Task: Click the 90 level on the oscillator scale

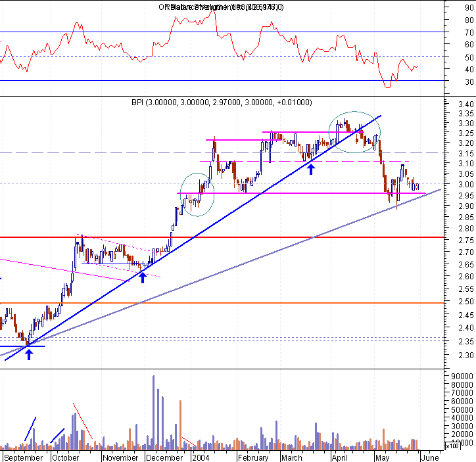Action: pyautogui.click(x=469, y=8)
